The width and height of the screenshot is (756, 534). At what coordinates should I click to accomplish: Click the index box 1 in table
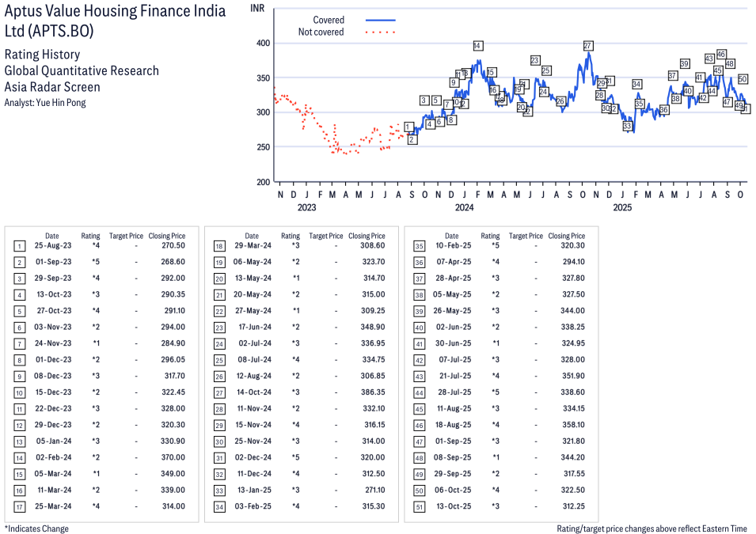20,246
